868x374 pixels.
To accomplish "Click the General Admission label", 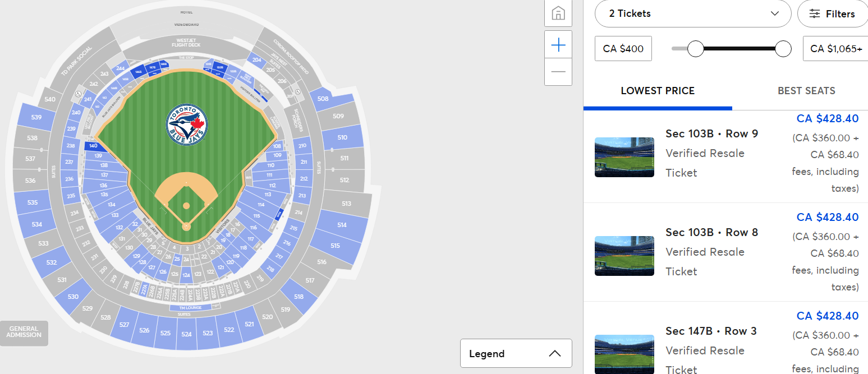I will [24, 333].
